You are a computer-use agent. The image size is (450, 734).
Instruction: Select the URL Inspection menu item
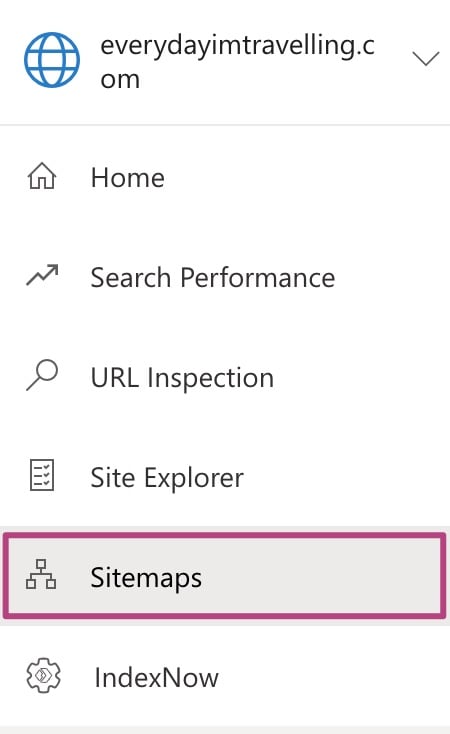(x=225, y=377)
